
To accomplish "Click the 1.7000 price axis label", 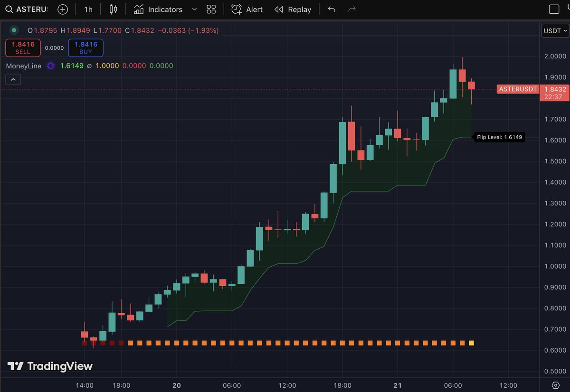I will pos(555,119).
